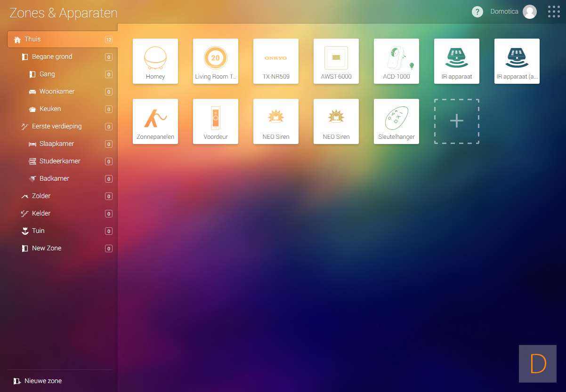The image size is (566, 392).
Task: Select the second NEO Siren tile
Action: 336,121
